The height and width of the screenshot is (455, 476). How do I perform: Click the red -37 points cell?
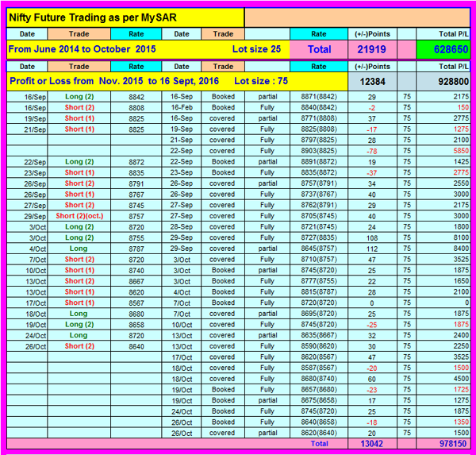371,173
